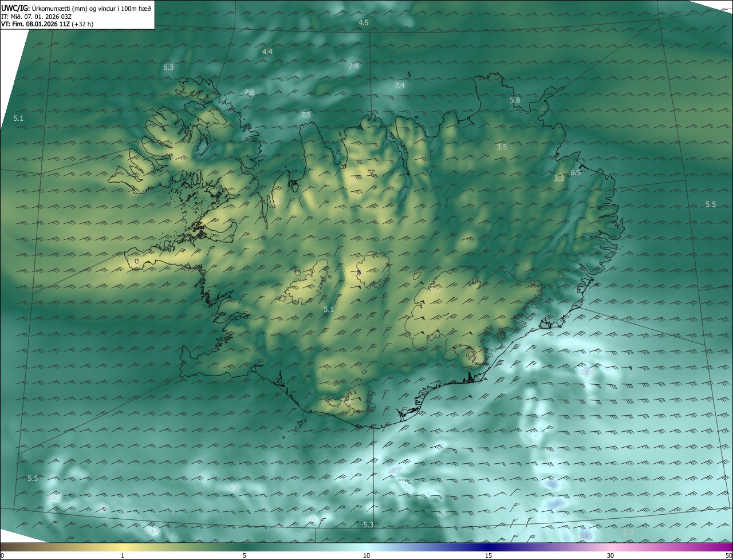Click the 4.5 value label on the map
The width and height of the screenshot is (733, 560).
coord(364,22)
